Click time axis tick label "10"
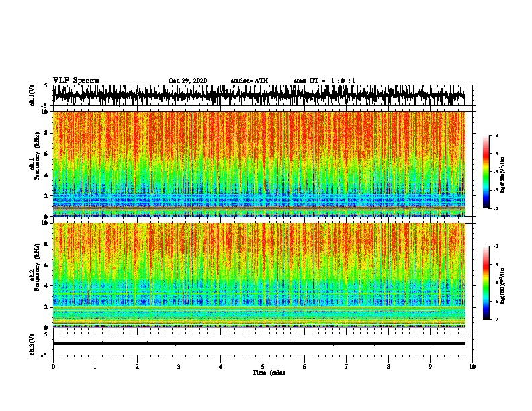The image size is (532, 411). click(472, 367)
